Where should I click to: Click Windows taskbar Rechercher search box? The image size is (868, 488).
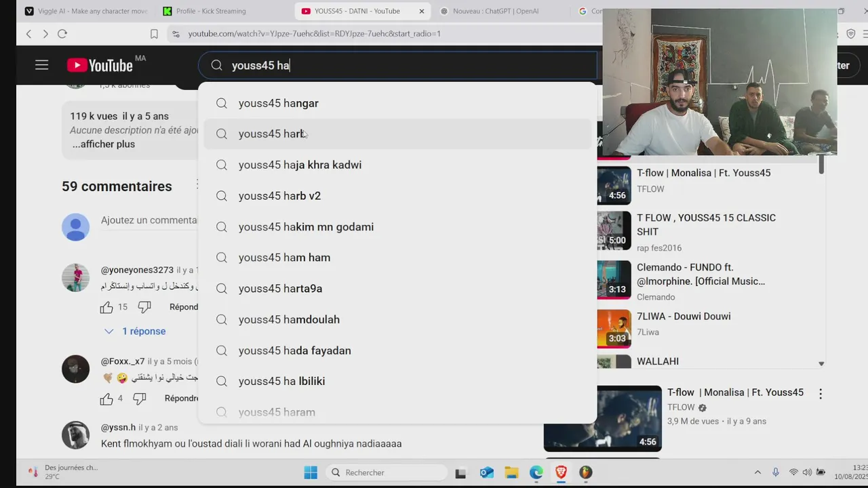coord(385,472)
